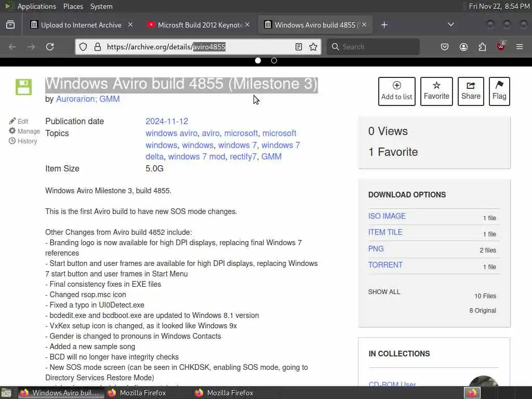Go back with the back arrow
532x399 pixels.
12,47
